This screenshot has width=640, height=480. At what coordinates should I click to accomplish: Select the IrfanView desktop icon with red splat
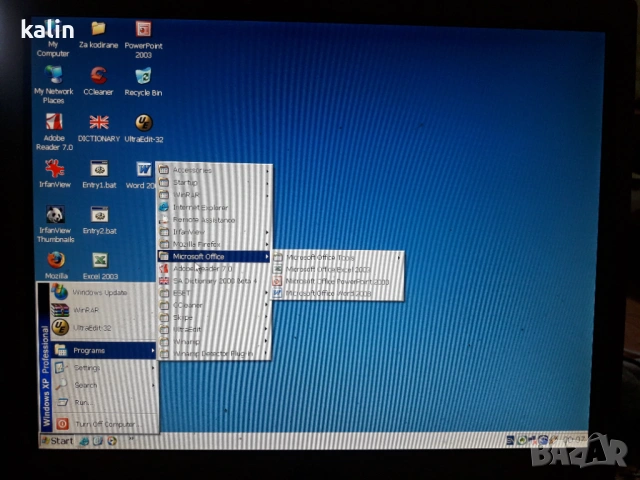pyautogui.click(x=55, y=174)
